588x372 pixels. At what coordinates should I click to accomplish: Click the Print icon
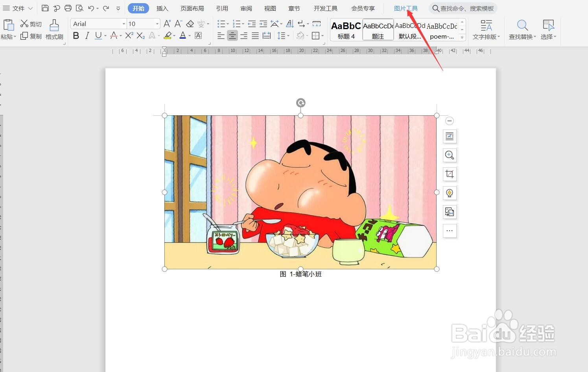pos(68,8)
